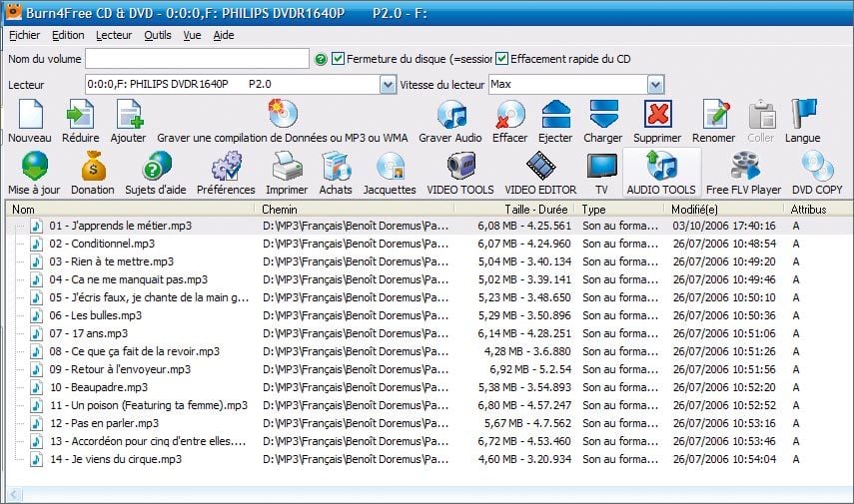Sort by Attribus column header
The image size is (854, 504).
point(818,209)
